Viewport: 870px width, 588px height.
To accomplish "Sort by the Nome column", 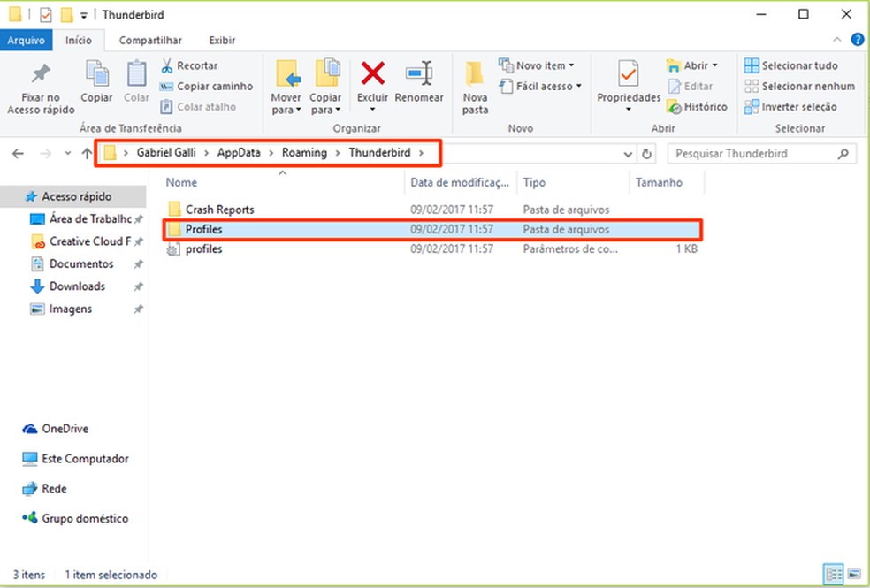I will (x=284, y=182).
